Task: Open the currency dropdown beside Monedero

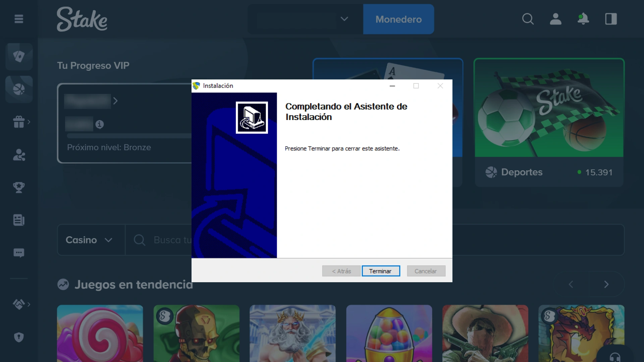Action: (x=344, y=19)
